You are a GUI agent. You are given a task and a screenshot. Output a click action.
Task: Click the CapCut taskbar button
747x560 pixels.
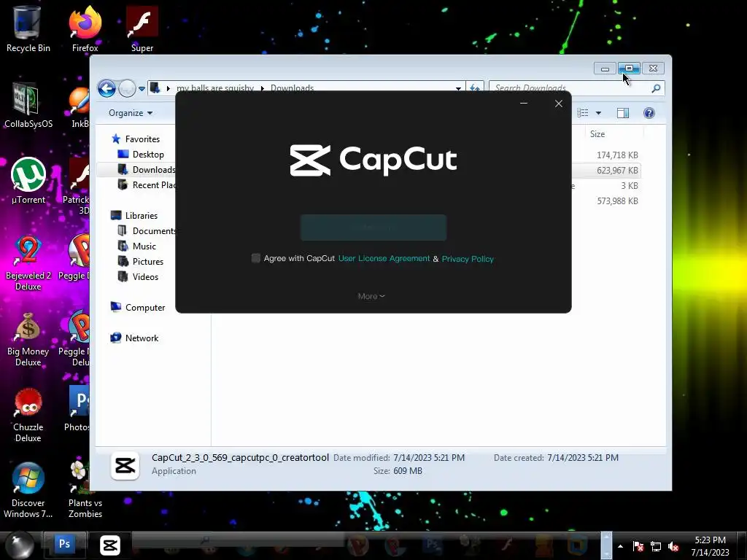pos(109,545)
